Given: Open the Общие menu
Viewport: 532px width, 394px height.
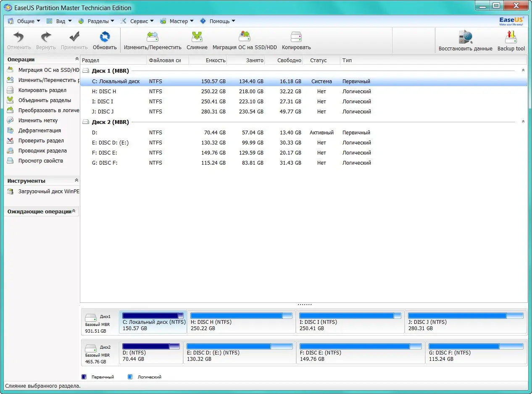Looking at the screenshot, I should pos(24,21).
